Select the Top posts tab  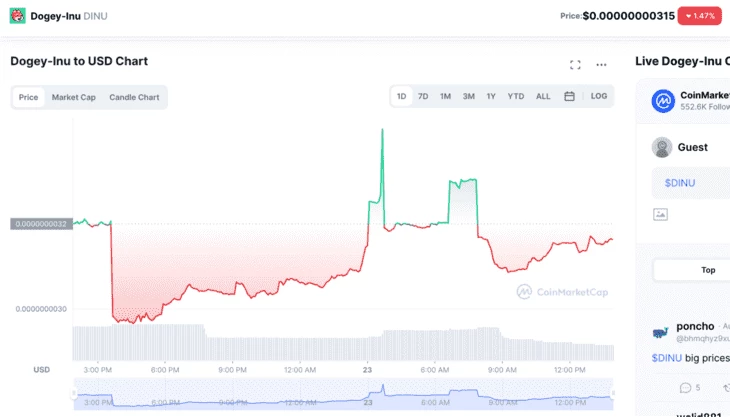[708, 270]
